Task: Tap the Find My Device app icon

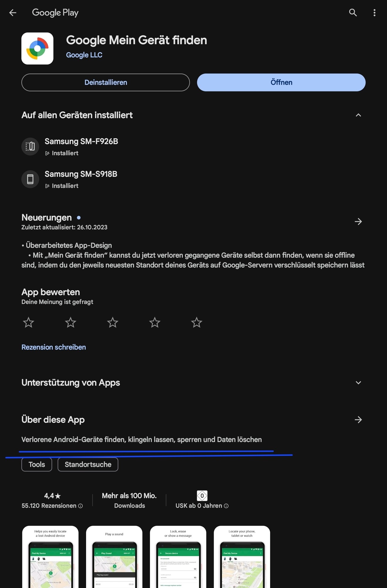Action: pos(37,49)
